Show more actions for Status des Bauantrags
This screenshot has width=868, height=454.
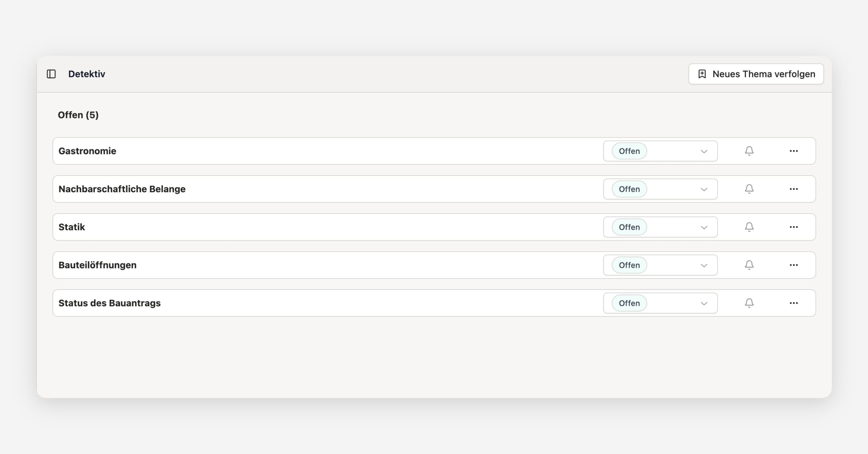(793, 303)
